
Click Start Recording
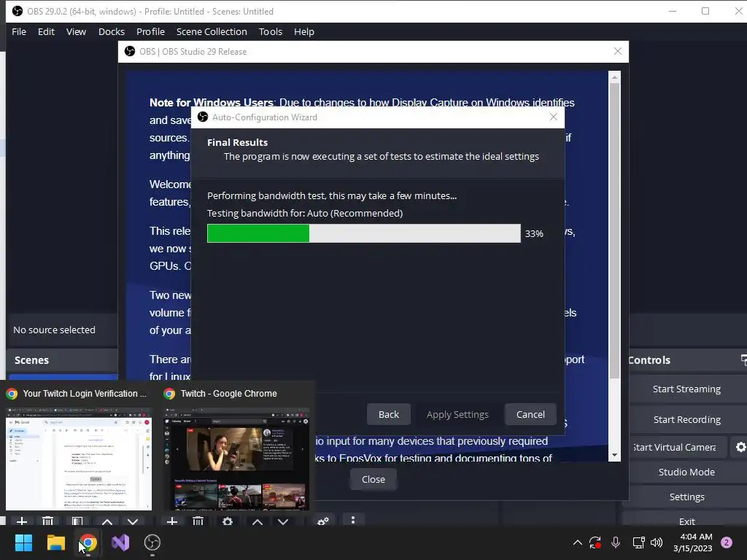pos(686,419)
